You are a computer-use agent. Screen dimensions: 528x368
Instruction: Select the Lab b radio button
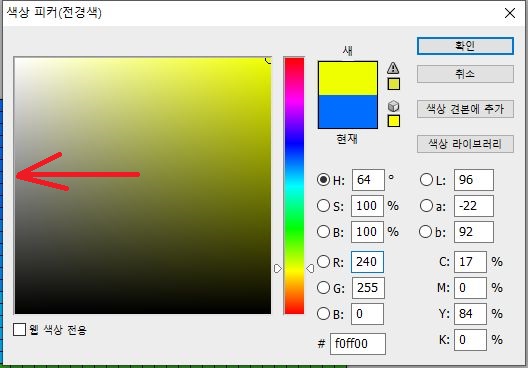[x=426, y=232]
